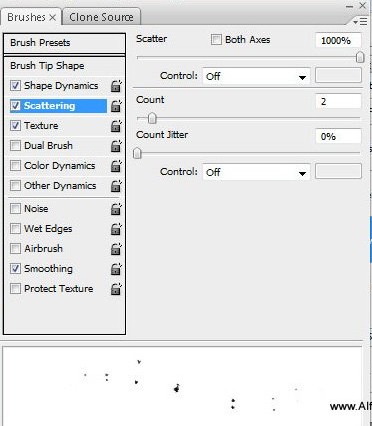Enable the Both Axes checkbox
This screenshot has height=426, width=372.
pos(216,40)
